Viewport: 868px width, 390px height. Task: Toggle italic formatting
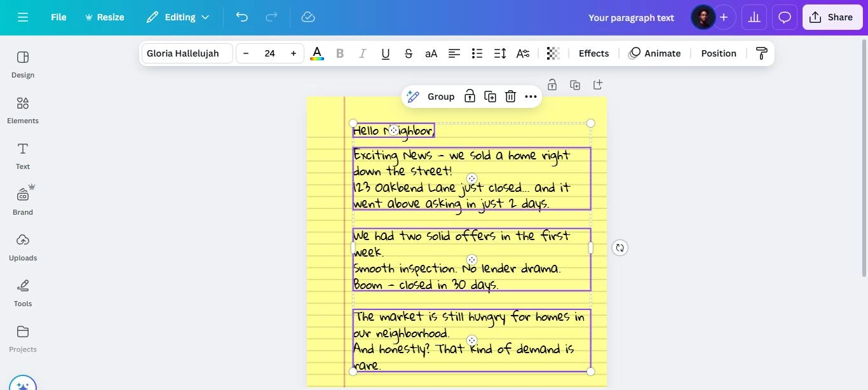point(363,53)
